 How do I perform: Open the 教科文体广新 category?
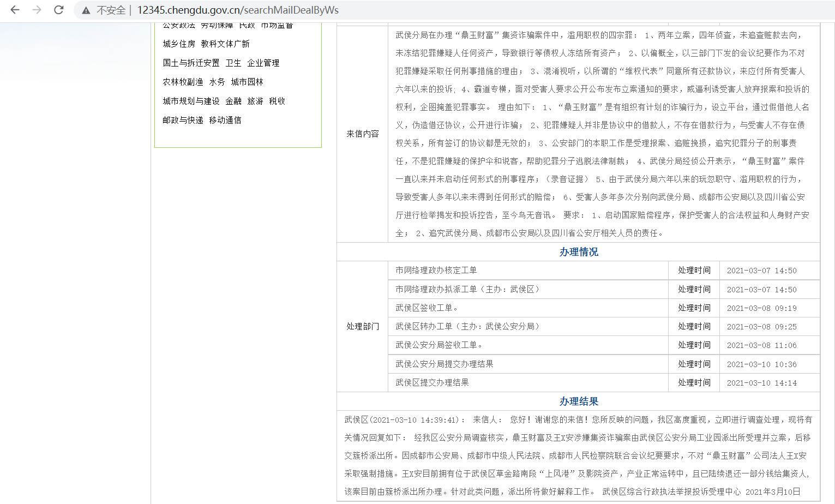[x=225, y=44]
